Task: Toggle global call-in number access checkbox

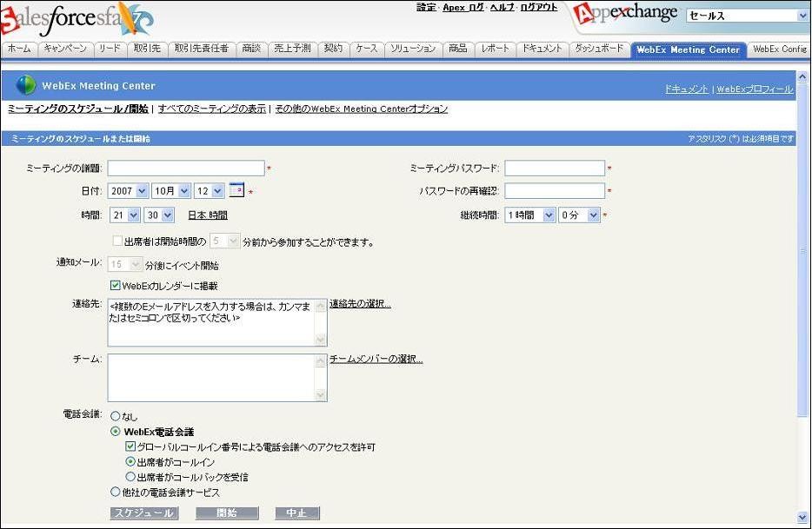Action: tap(130, 446)
